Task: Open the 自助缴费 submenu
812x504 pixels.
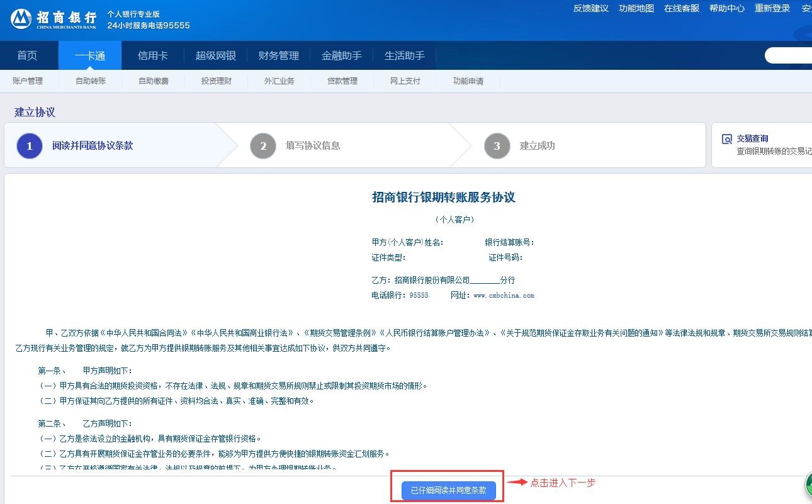Action: pyautogui.click(x=154, y=81)
